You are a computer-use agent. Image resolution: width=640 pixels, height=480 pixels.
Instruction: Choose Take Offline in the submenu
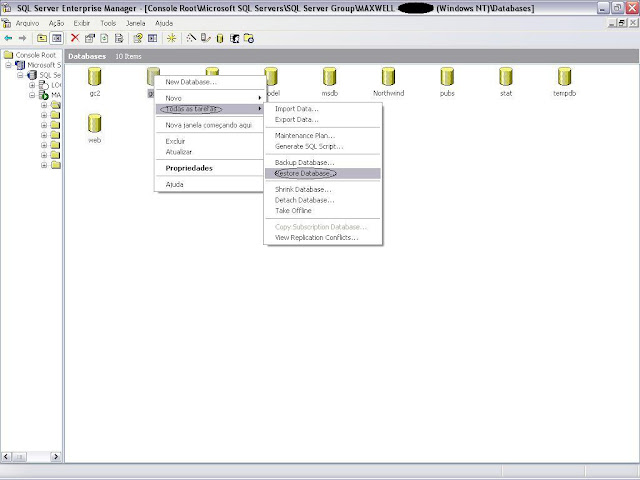click(x=323, y=211)
